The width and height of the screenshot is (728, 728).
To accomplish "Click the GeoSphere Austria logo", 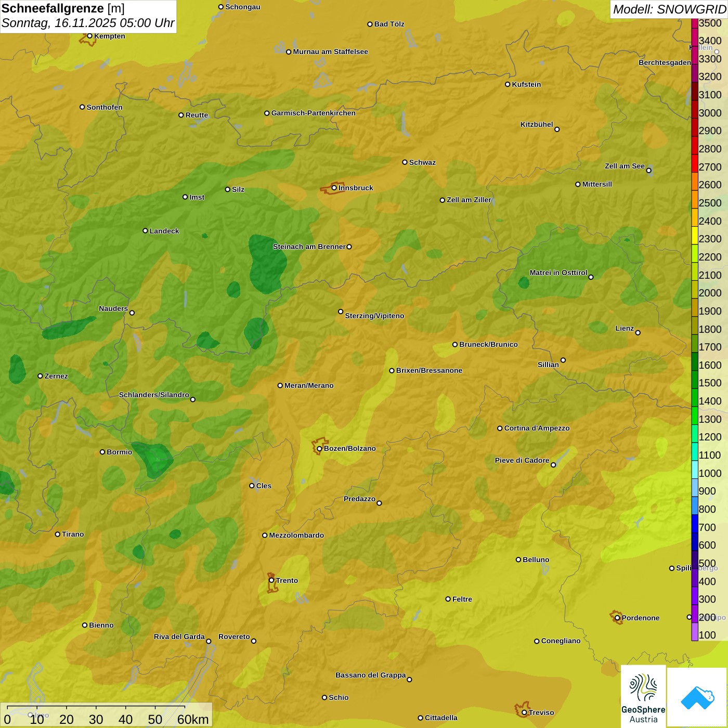I will click(x=643, y=696).
